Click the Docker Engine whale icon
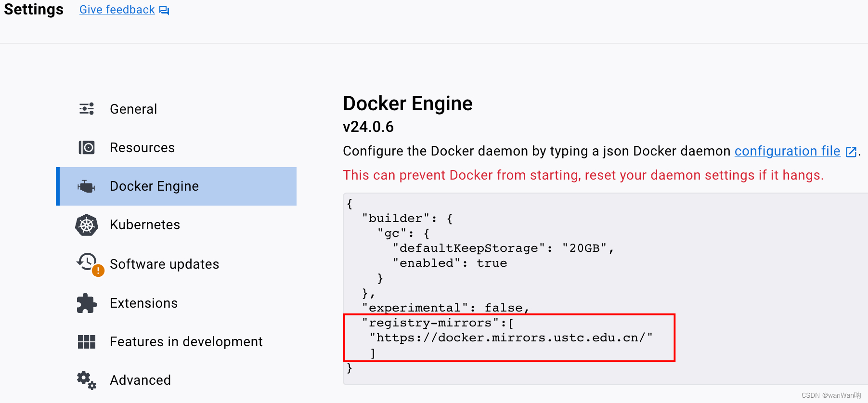 click(x=86, y=186)
